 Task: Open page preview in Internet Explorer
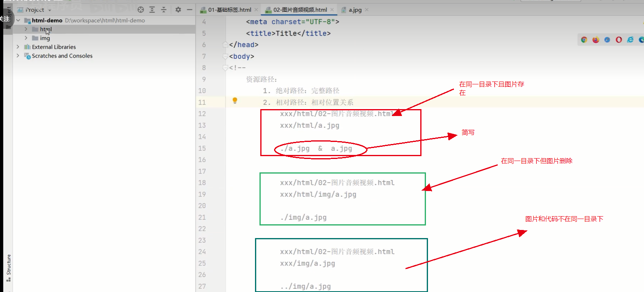tap(630, 40)
